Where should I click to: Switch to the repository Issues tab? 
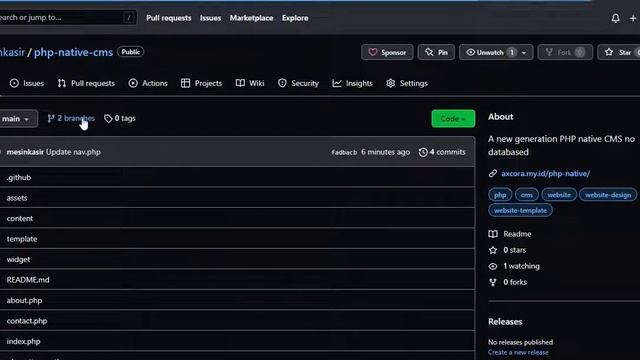click(27, 83)
